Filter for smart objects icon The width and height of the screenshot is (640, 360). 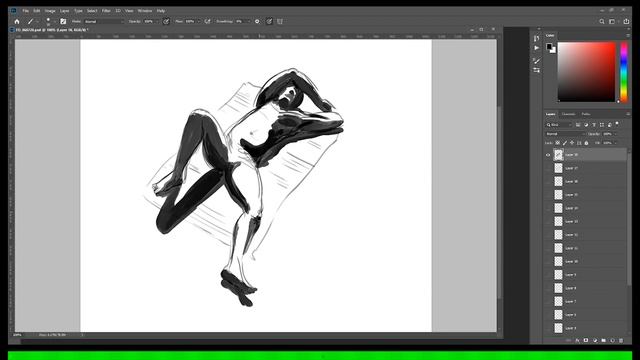coord(609,125)
